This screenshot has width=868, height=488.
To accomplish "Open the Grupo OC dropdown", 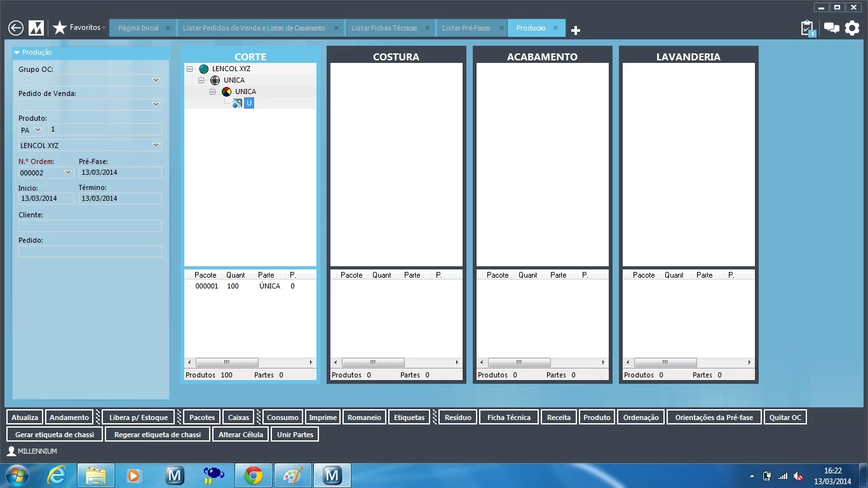I will (x=156, y=81).
